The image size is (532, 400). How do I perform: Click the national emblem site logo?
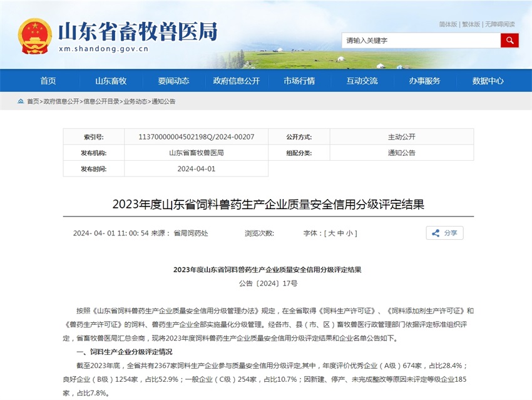click(34, 34)
